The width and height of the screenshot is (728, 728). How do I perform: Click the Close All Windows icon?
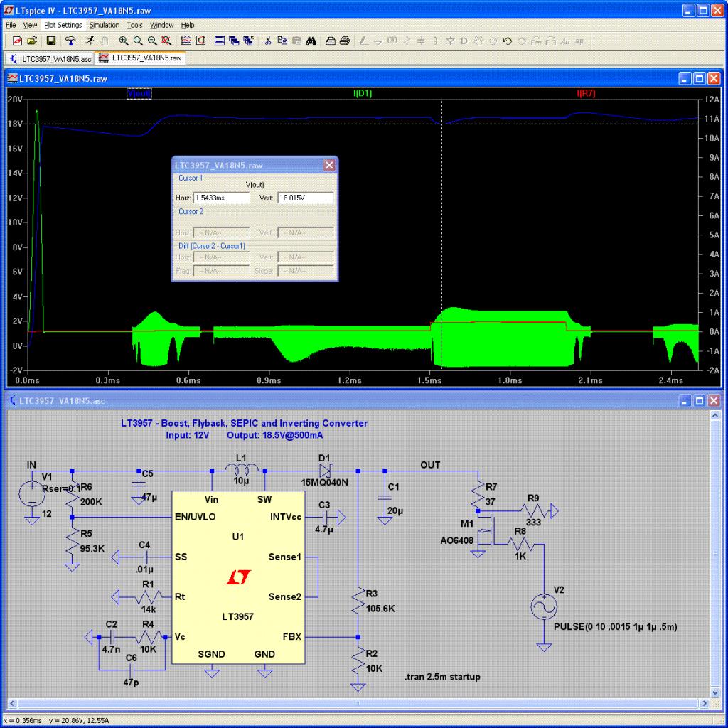[248, 41]
